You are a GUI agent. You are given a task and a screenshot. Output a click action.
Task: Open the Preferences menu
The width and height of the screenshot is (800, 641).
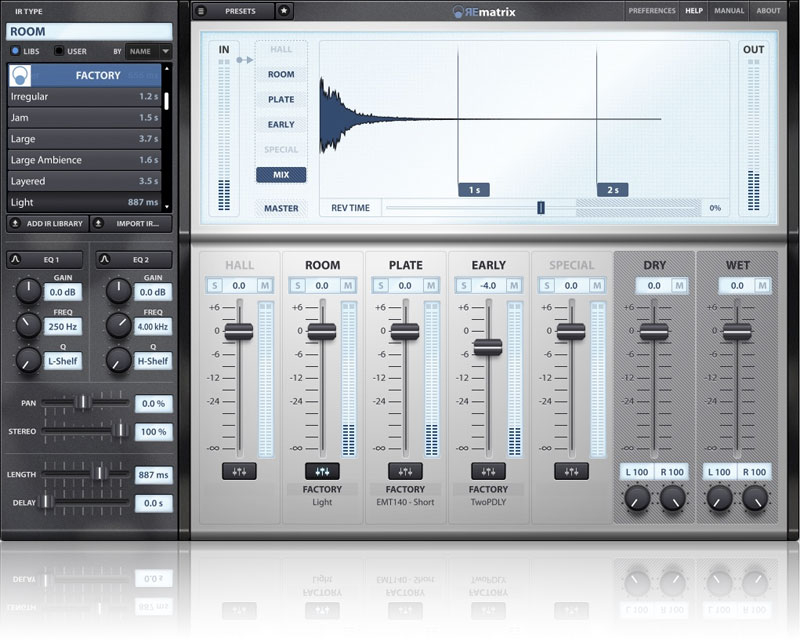pyautogui.click(x=652, y=11)
